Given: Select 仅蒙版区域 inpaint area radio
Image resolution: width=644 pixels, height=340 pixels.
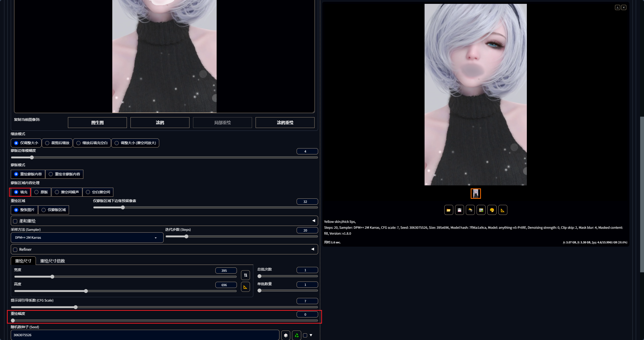Looking at the screenshot, I should pos(54,210).
